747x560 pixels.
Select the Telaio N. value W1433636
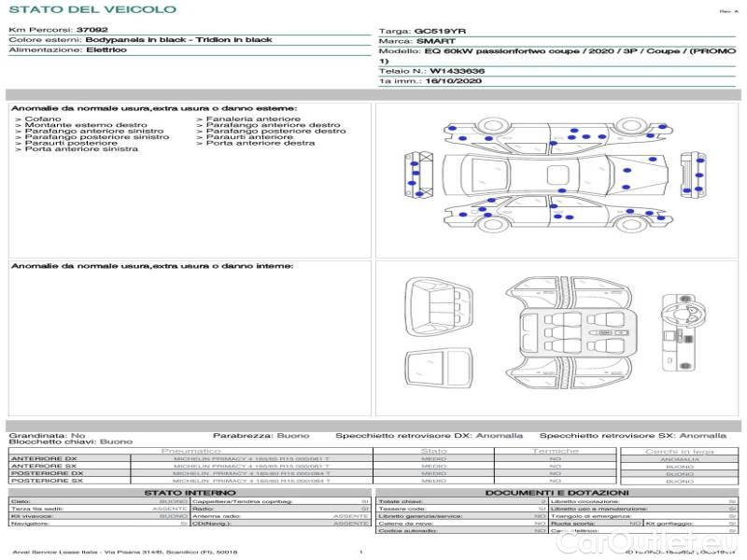pos(457,72)
